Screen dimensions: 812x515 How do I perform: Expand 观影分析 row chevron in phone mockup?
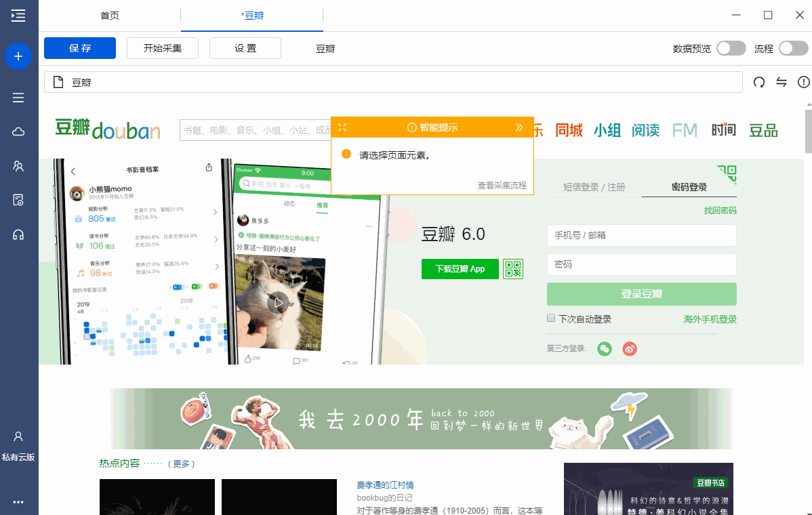click(x=215, y=212)
